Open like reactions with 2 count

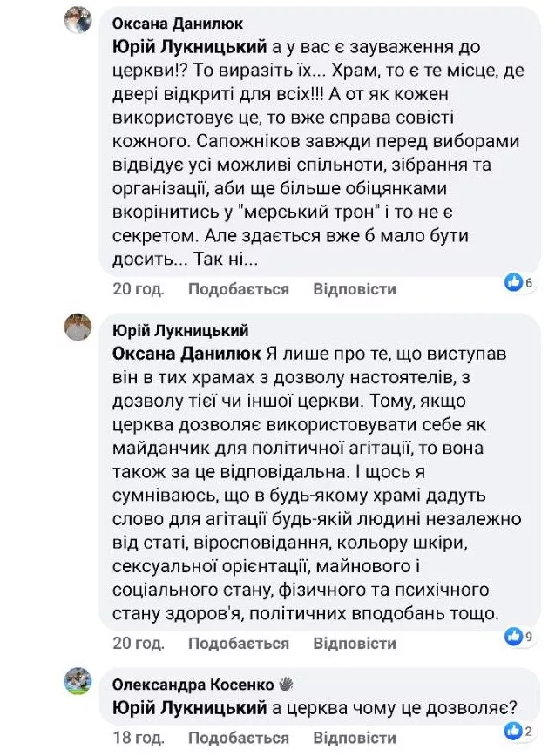coord(519,731)
